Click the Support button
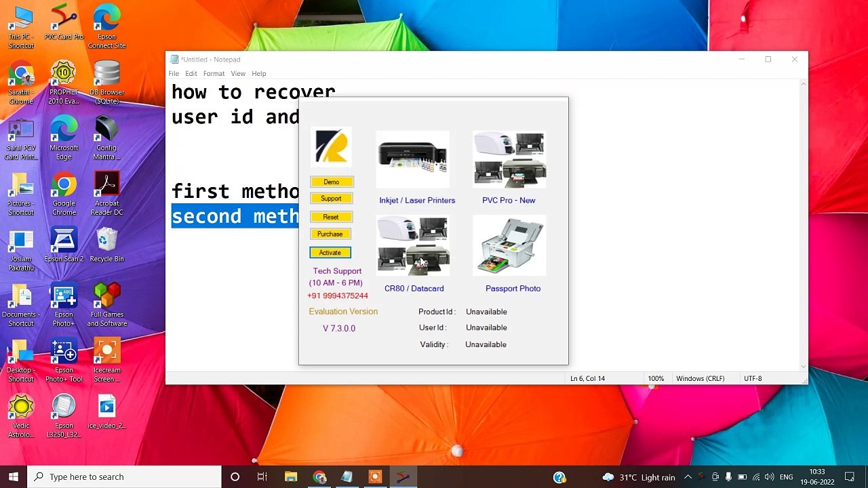This screenshot has height=488, width=868. pyautogui.click(x=331, y=199)
